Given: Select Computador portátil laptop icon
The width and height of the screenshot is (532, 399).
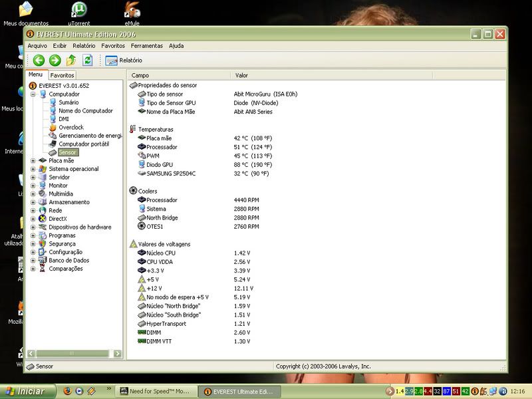Looking at the screenshot, I should point(53,144).
